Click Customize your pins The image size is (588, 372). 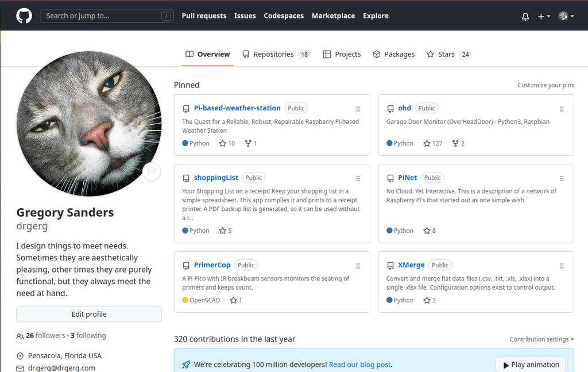pos(546,85)
